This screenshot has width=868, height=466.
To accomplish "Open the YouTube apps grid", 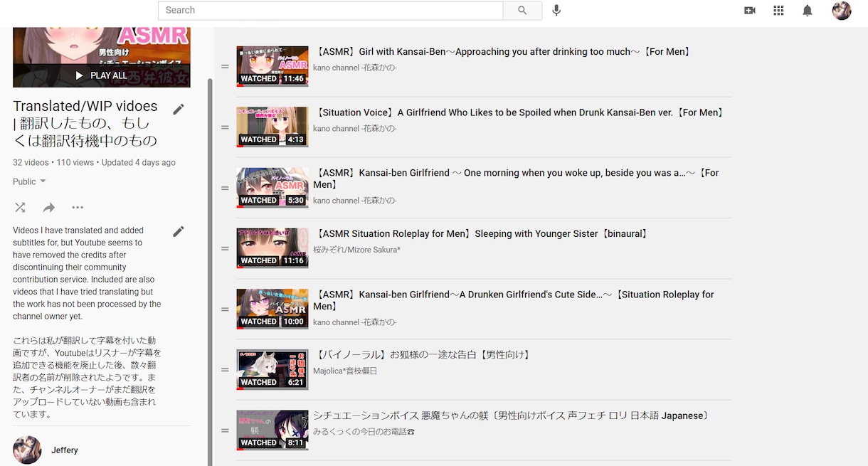I will (778, 11).
